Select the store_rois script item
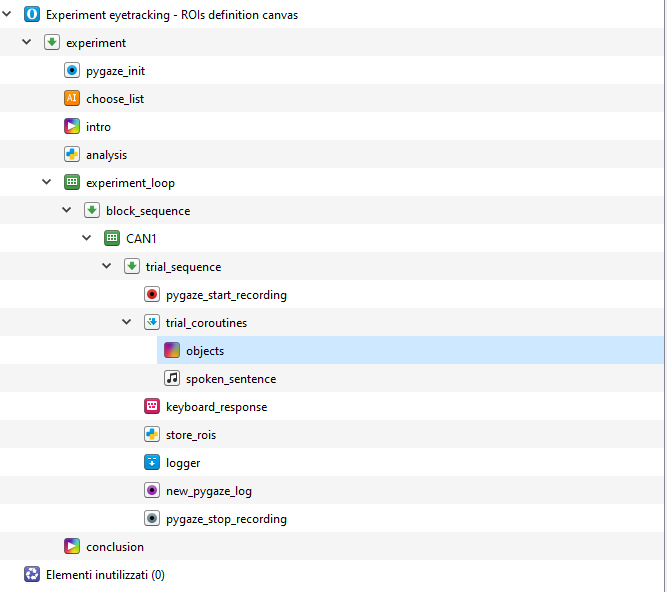The image size is (667, 592). [190, 435]
